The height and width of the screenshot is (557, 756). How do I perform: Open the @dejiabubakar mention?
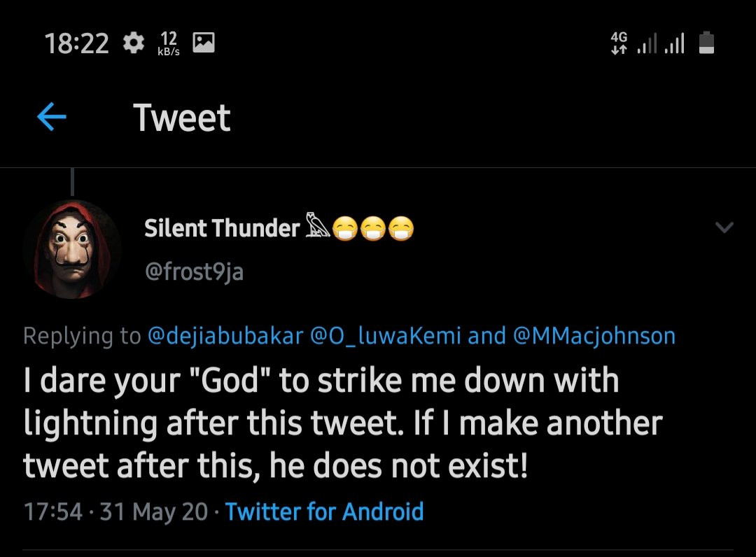coord(225,336)
